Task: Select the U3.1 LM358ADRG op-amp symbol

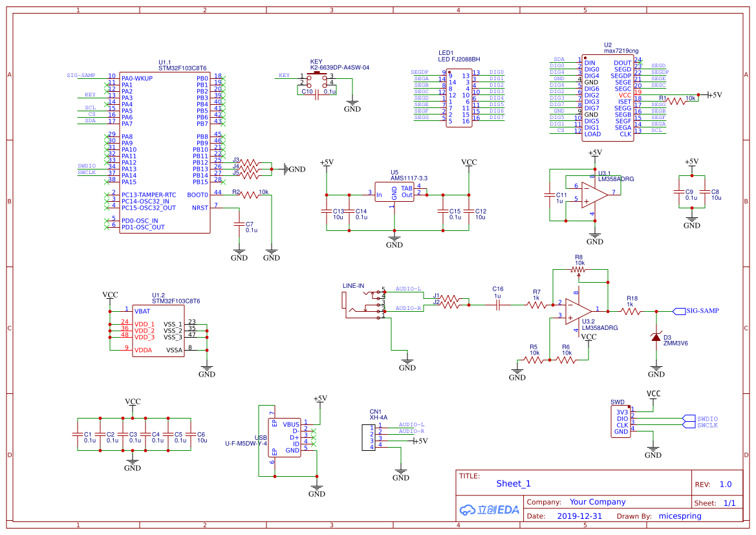Action: point(593,193)
